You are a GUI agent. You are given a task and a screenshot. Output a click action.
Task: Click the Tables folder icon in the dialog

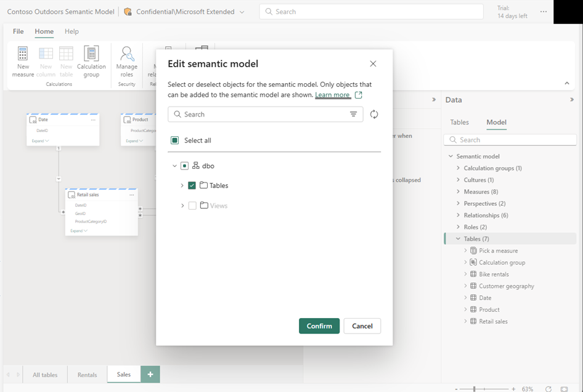click(x=203, y=185)
